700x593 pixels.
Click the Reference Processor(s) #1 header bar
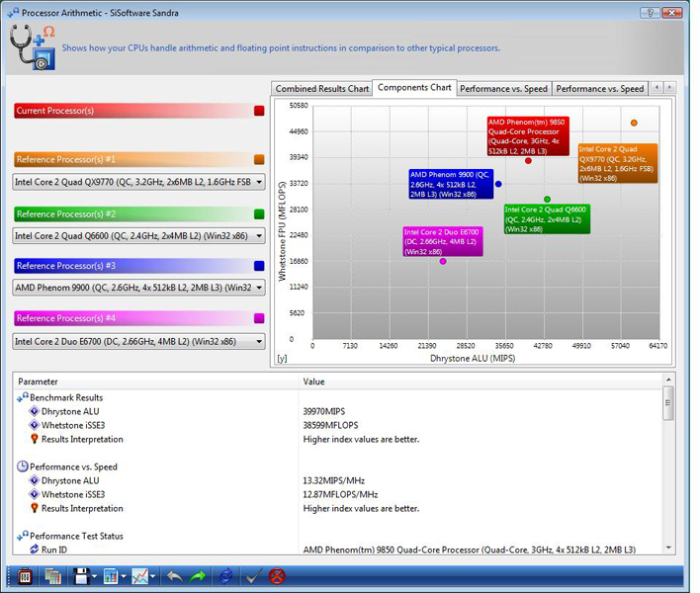138,160
